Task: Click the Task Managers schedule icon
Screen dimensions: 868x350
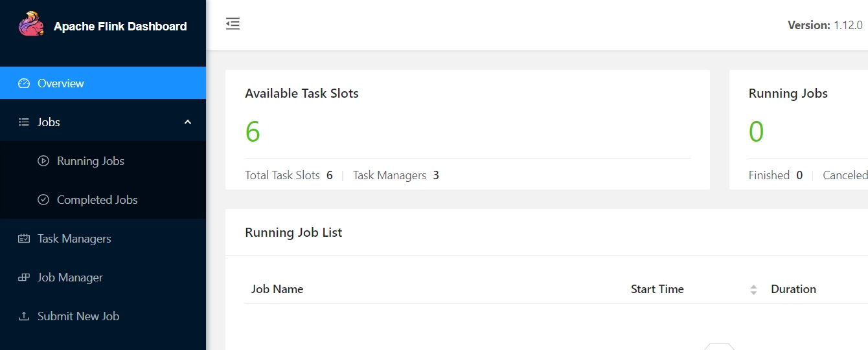Action: [x=24, y=239]
